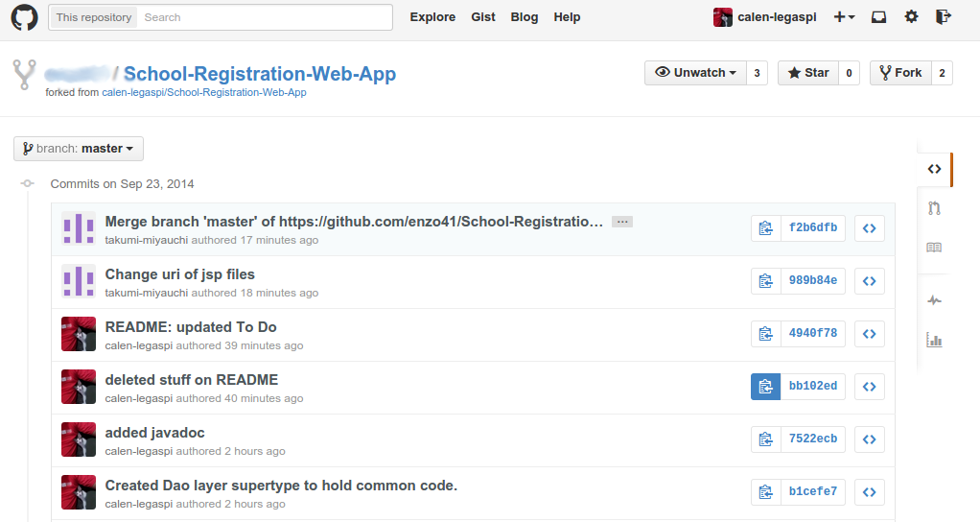Open Code tab in right sidebar
980x522 pixels.
[934, 169]
